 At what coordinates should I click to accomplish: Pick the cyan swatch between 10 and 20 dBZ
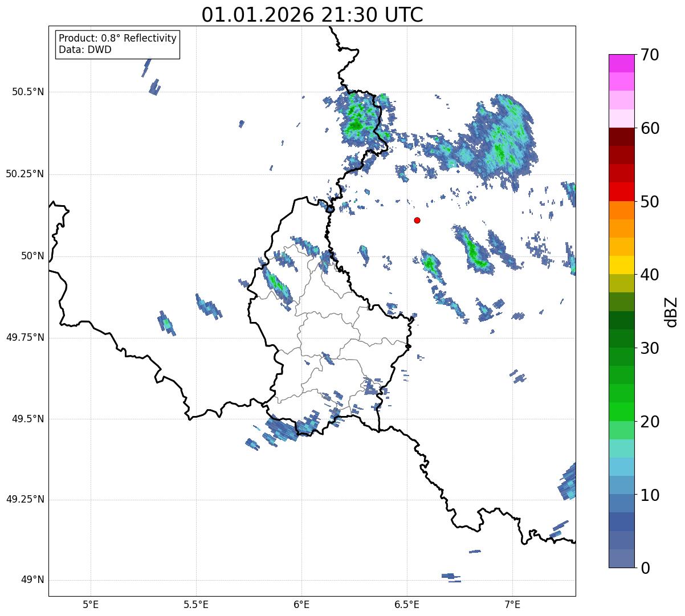(x=622, y=467)
